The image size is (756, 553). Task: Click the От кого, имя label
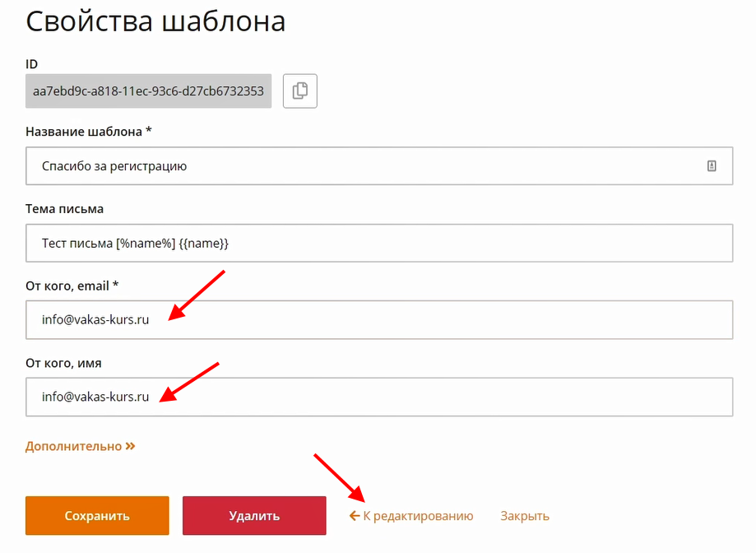coord(63,362)
